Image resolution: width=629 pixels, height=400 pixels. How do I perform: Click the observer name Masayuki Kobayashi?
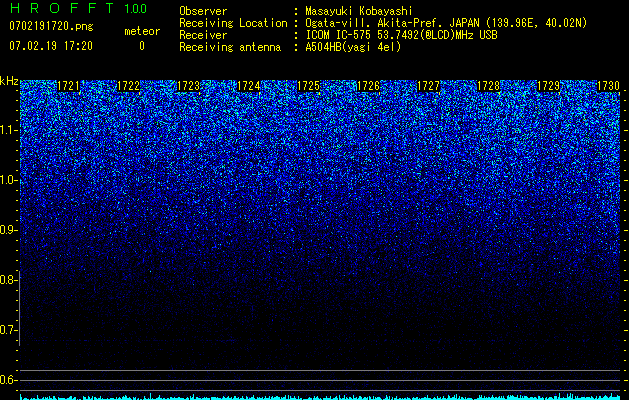point(359,11)
